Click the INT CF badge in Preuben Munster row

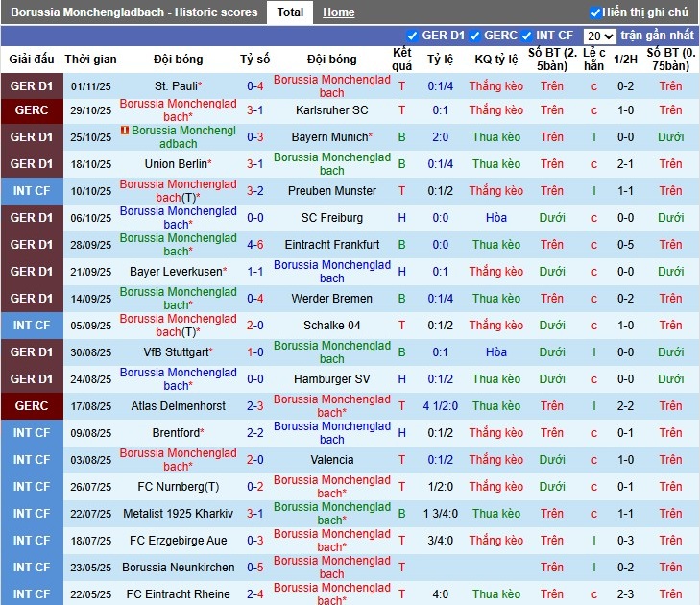[x=32, y=191]
